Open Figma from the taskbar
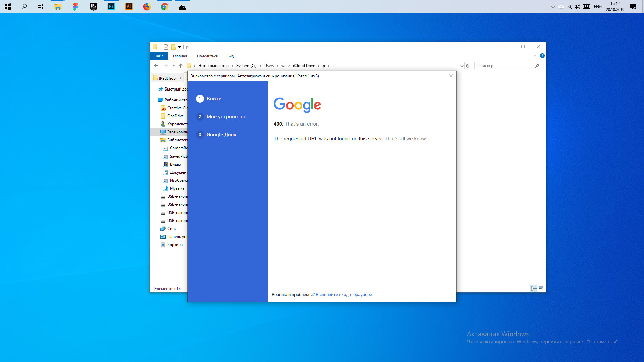This screenshot has height=362, width=644. [x=75, y=7]
